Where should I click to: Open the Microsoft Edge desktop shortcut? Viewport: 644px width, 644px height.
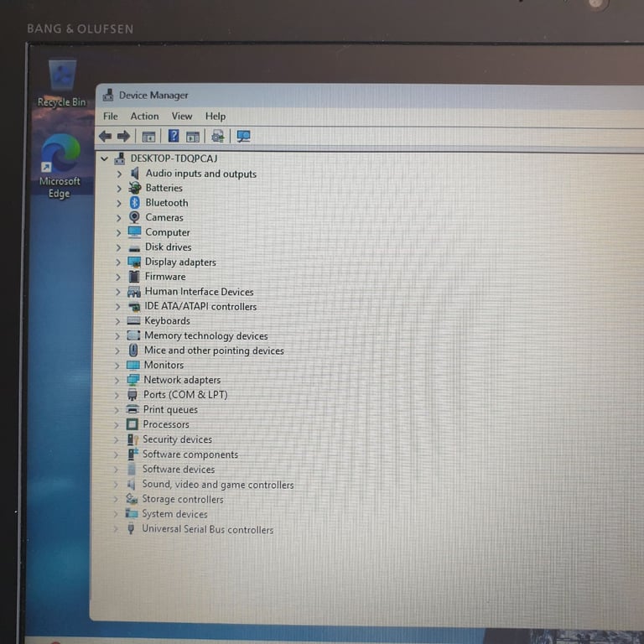[60, 166]
